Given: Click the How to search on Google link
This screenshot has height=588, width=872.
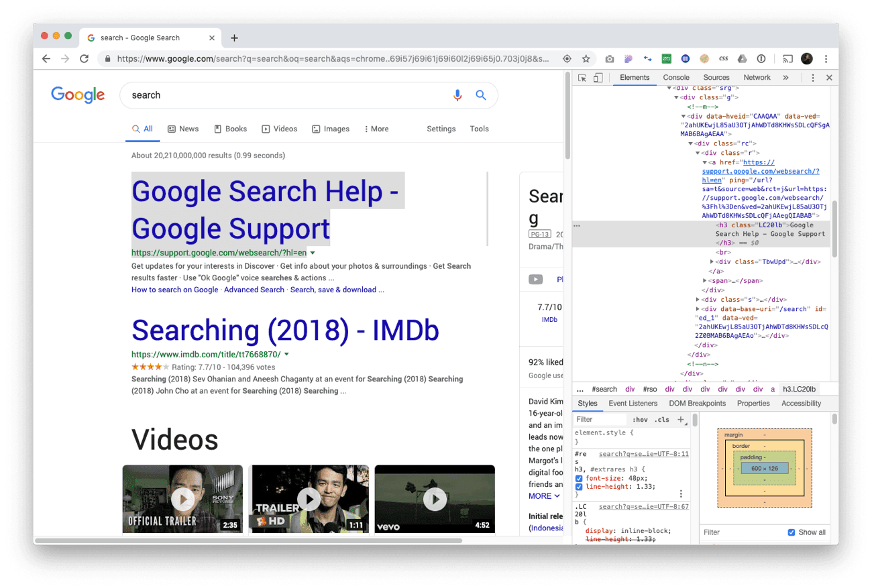Looking at the screenshot, I should click(174, 290).
